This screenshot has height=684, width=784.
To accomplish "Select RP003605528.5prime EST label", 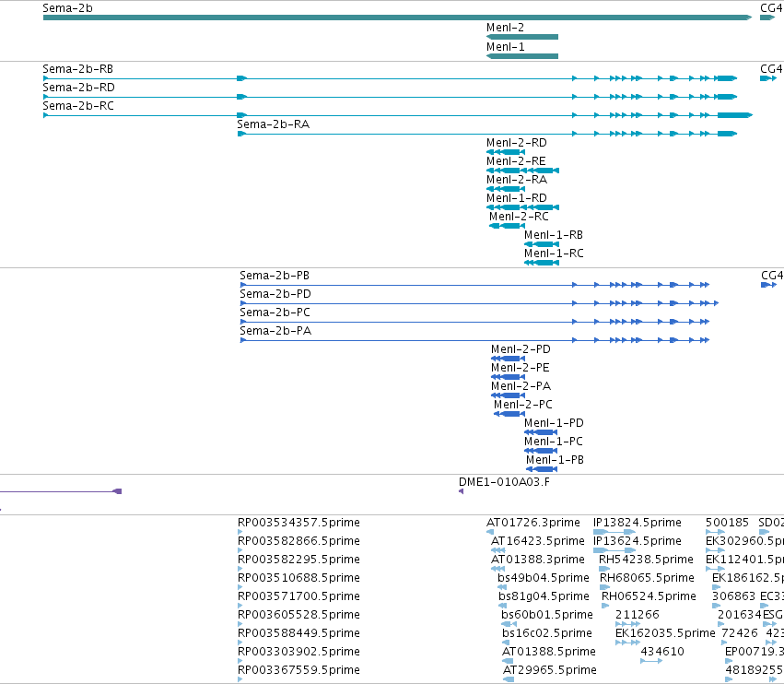I will pyautogui.click(x=298, y=615).
